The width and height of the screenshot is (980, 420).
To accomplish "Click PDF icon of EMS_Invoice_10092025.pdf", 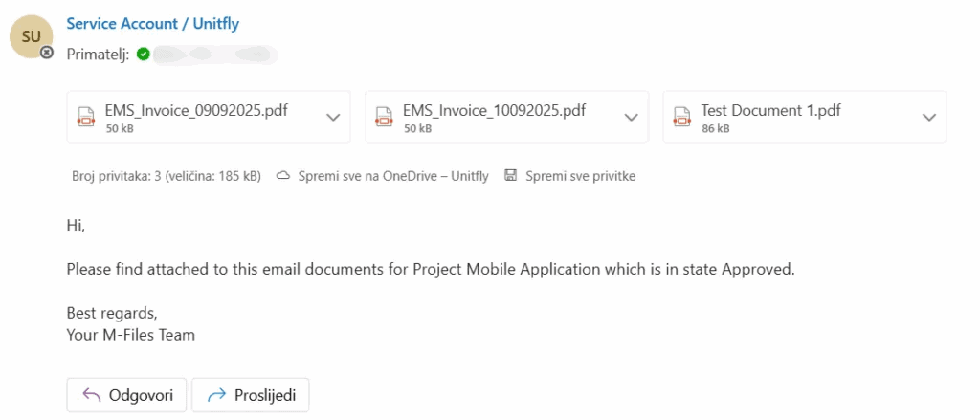I will pos(384,117).
